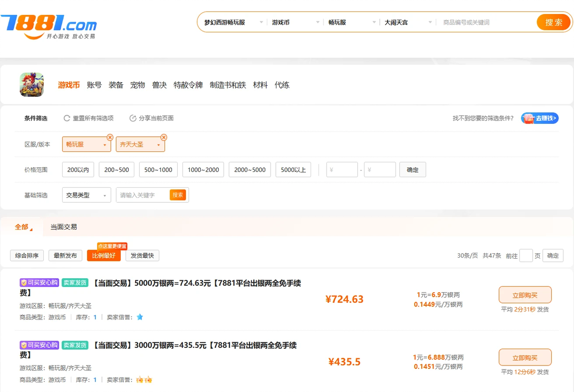Click the 请输入关键字 filter field
The image size is (574, 392).
click(143, 195)
